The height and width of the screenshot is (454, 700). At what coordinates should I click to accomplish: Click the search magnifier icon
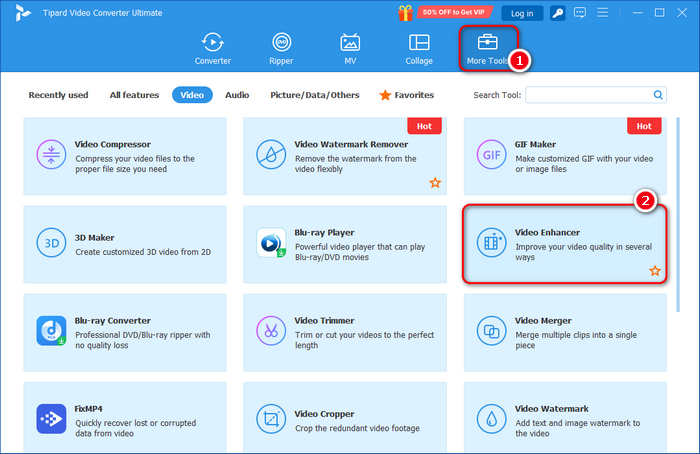658,95
